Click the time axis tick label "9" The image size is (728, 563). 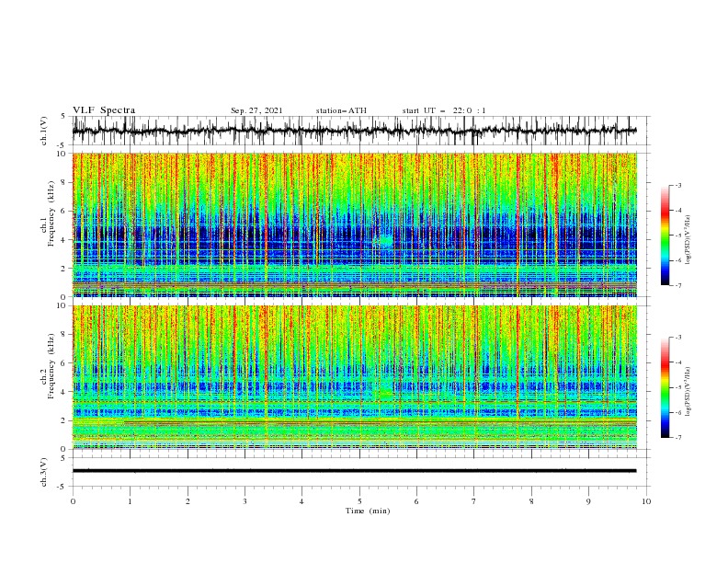click(588, 501)
